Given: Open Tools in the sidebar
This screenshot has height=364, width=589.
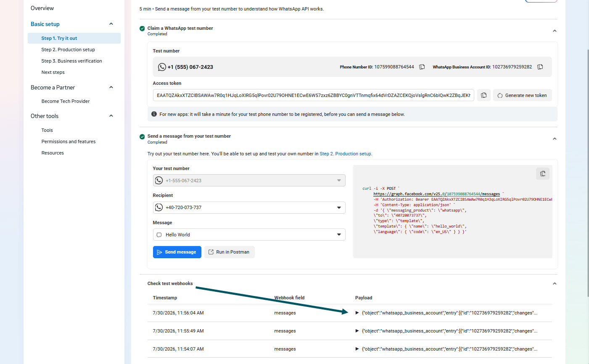Looking at the screenshot, I should click(x=47, y=130).
